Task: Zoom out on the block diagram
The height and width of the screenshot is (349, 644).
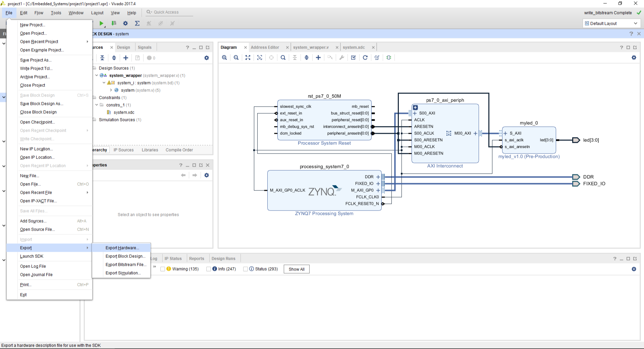Action: point(236,58)
